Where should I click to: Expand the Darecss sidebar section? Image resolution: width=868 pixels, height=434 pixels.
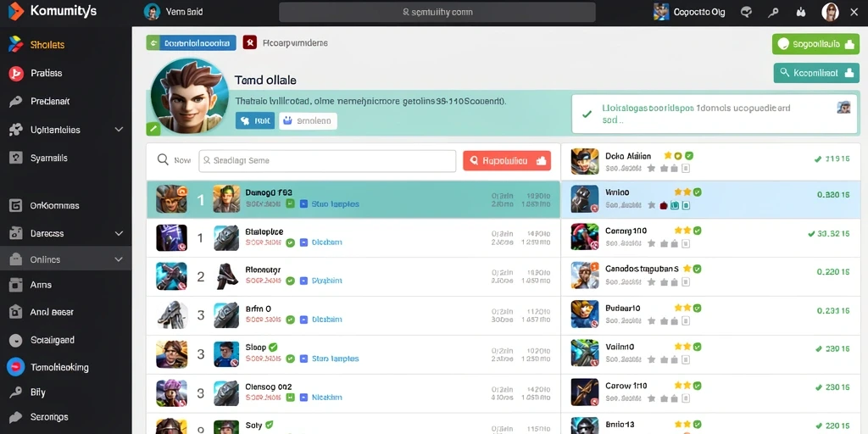pyautogui.click(x=119, y=234)
